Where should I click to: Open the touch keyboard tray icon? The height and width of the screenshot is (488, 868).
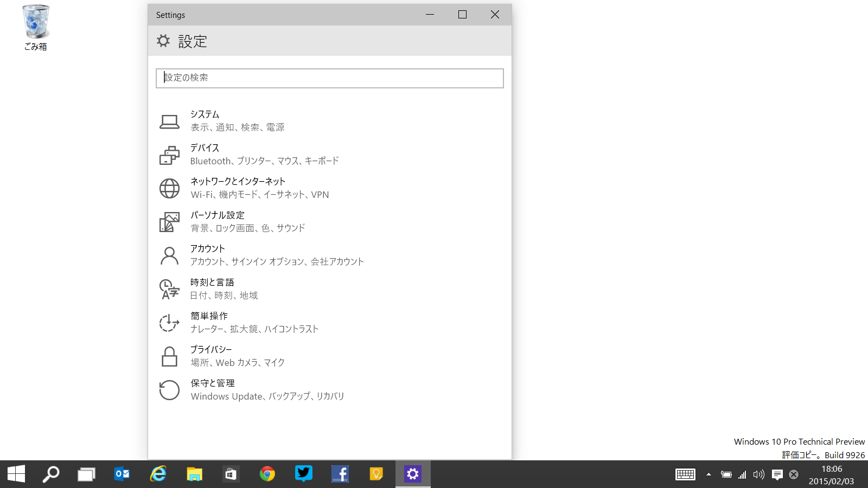click(685, 474)
